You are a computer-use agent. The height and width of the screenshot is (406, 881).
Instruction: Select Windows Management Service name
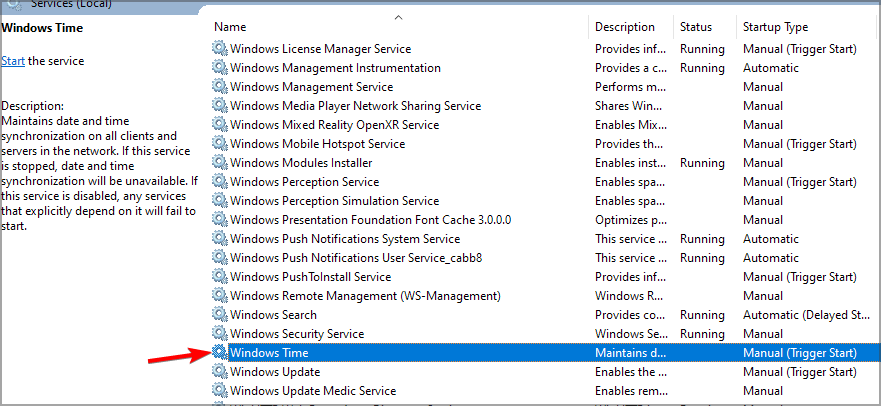point(311,87)
